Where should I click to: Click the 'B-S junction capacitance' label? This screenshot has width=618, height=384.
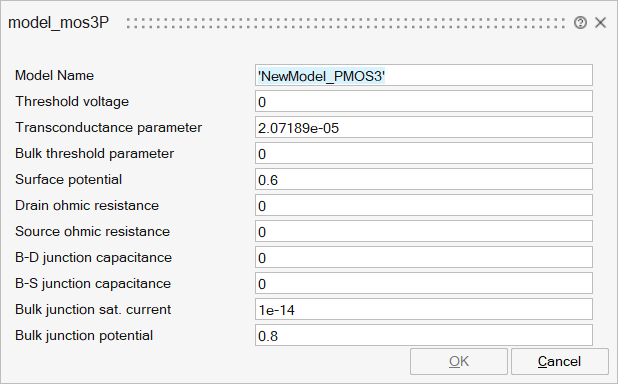click(x=93, y=284)
